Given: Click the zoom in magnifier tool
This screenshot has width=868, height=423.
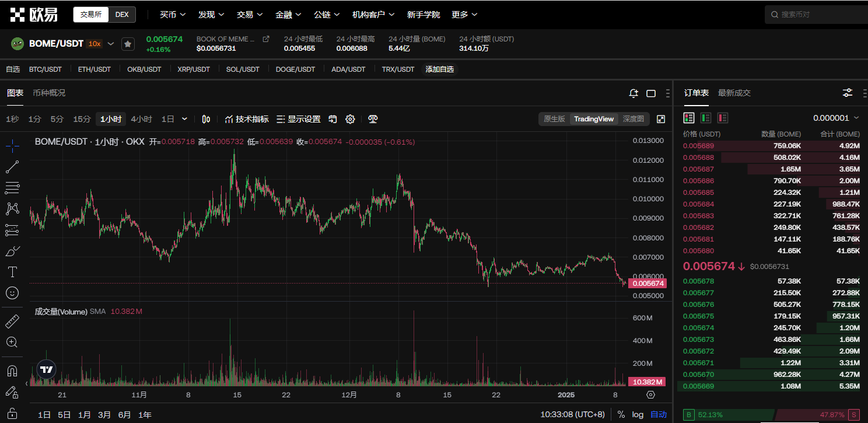Looking at the screenshot, I should (x=12, y=342).
